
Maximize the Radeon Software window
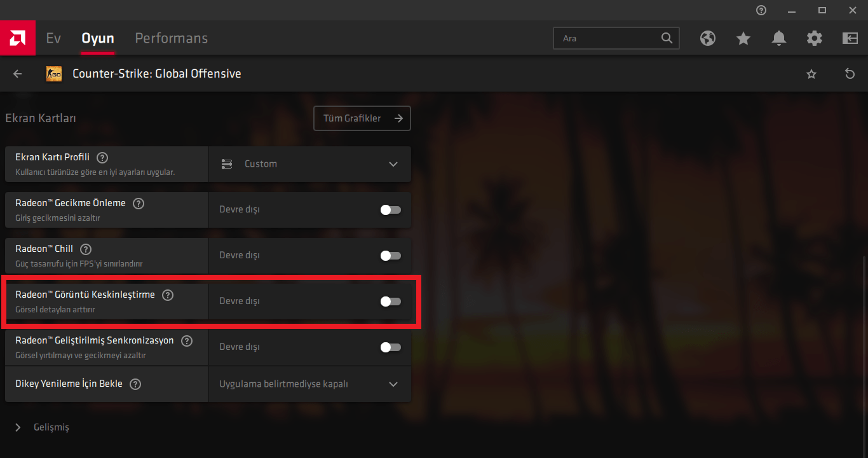822,10
